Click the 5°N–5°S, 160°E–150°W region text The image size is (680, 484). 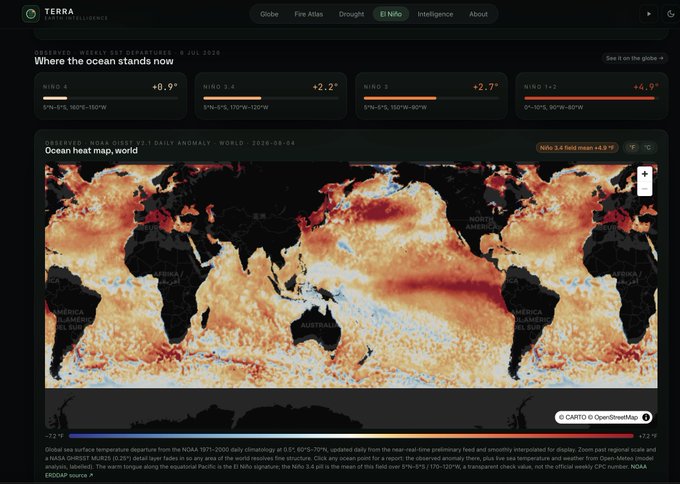pos(75,107)
